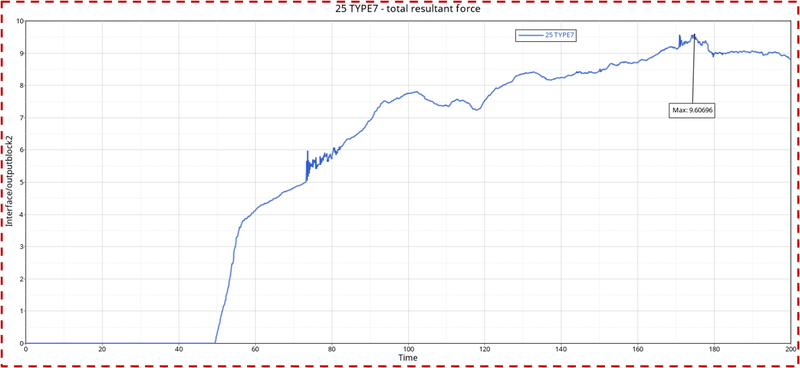Click the y-axis tick label 5
Screen dimensions: 800x368
tap(20, 182)
